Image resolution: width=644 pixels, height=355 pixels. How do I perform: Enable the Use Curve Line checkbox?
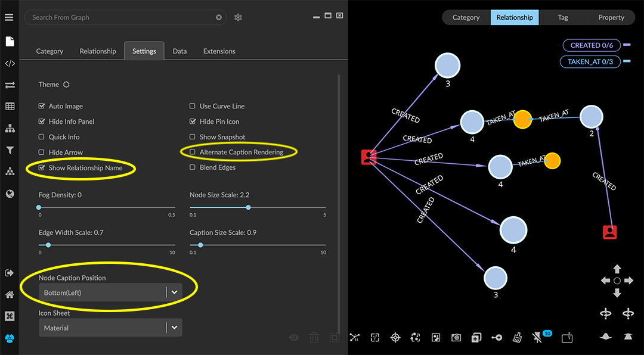point(193,106)
